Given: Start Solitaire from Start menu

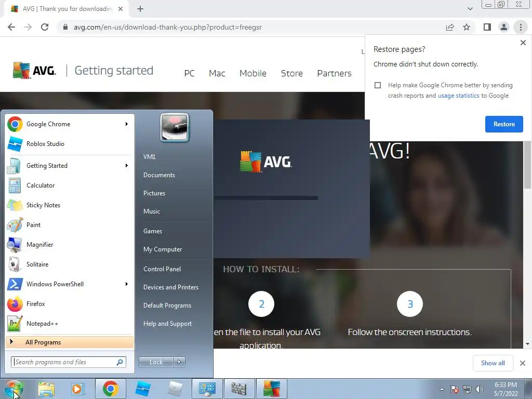Looking at the screenshot, I should click(x=70, y=264).
